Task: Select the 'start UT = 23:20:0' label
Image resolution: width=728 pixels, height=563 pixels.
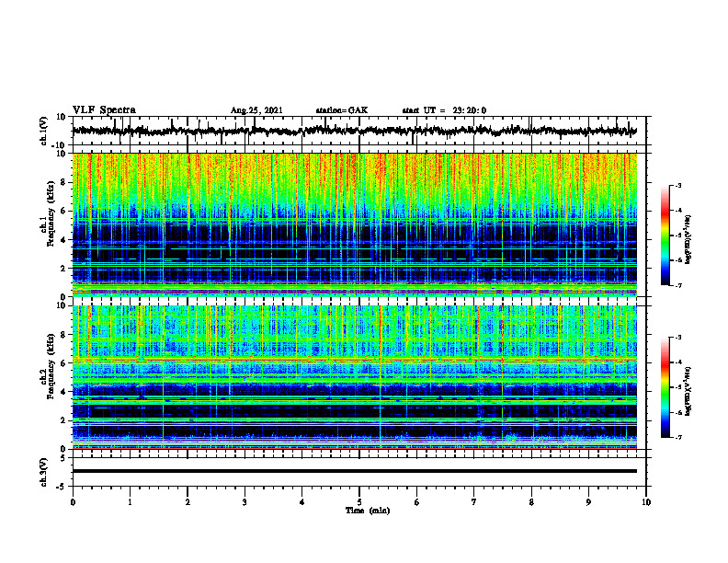Action: 444,110
